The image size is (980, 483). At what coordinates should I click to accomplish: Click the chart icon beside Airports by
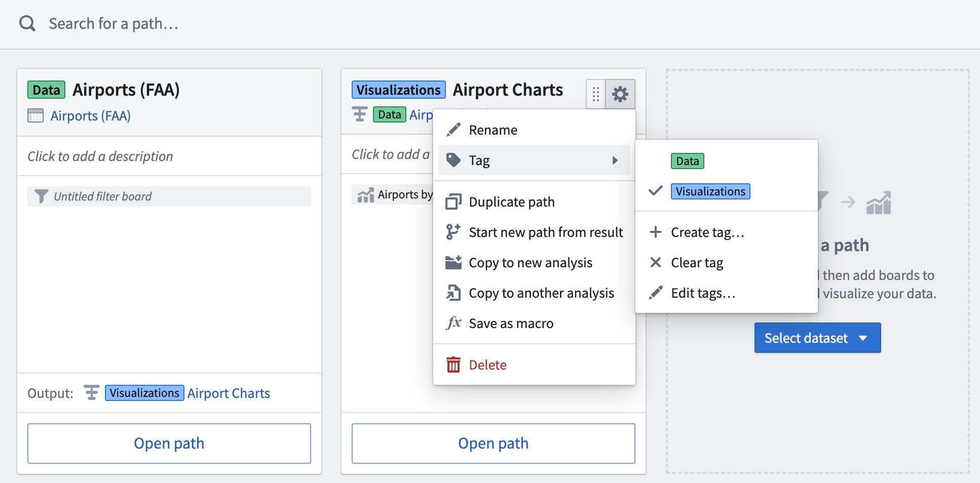click(x=366, y=195)
